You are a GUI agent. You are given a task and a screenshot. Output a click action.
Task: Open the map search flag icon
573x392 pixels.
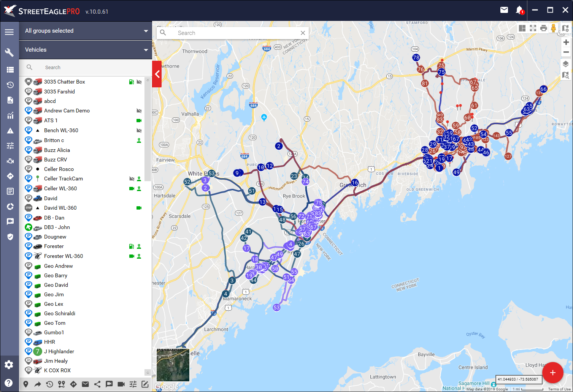tap(566, 75)
